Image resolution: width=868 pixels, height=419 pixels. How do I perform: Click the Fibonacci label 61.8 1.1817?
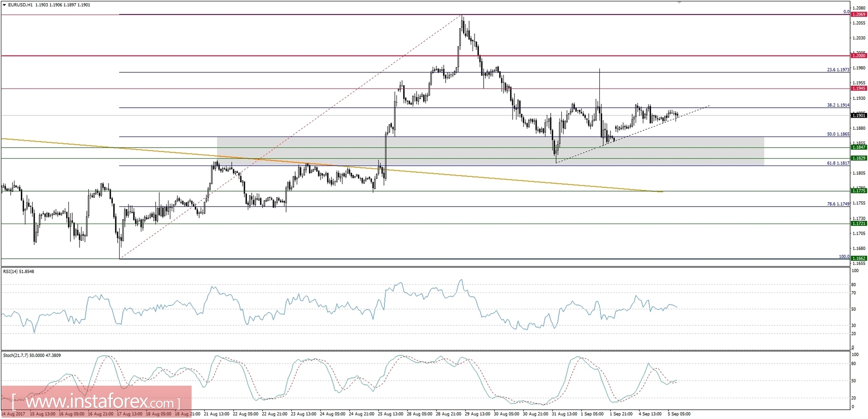point(838,163)
